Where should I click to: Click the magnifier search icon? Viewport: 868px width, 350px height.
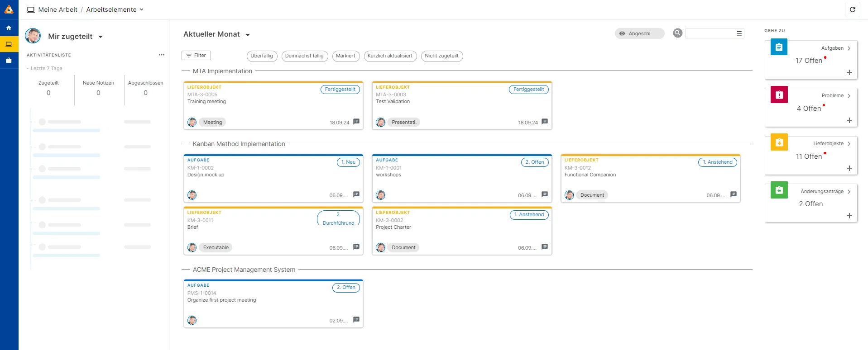pos(677,33)
